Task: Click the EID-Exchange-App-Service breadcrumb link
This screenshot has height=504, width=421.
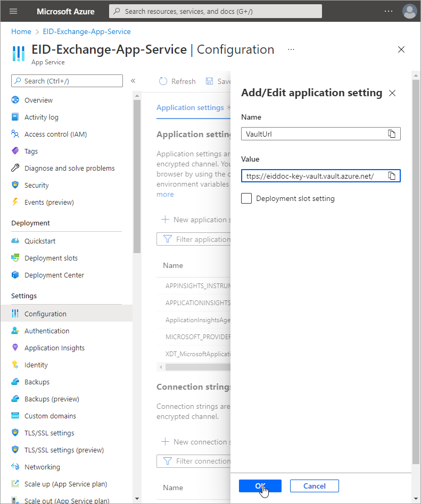Action: click(x=87, y=31)
